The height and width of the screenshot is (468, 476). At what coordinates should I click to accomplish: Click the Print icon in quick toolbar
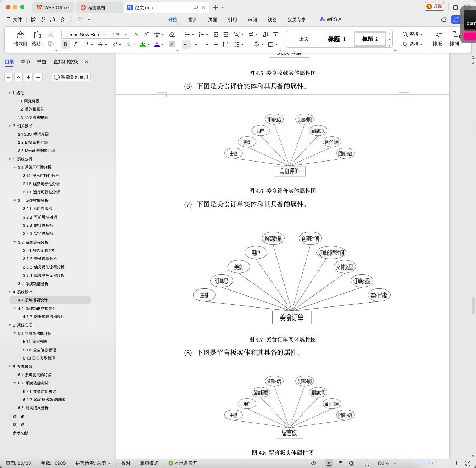(52, 19)
